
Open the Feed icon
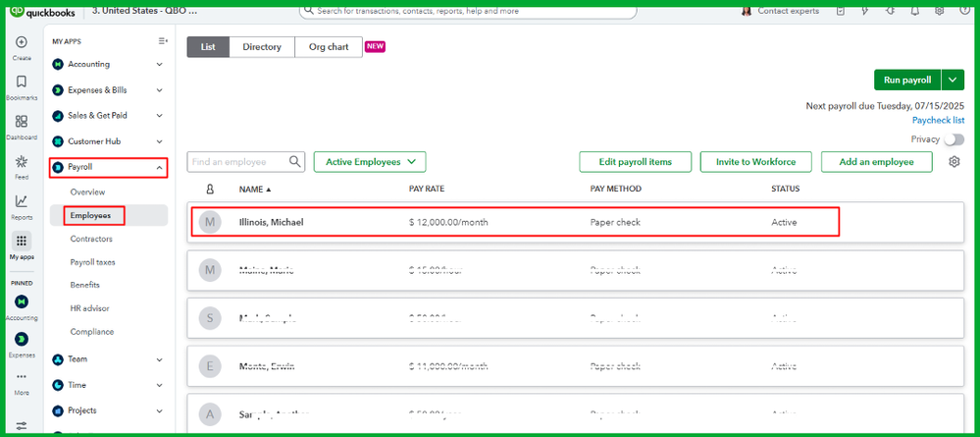[22, 161]
